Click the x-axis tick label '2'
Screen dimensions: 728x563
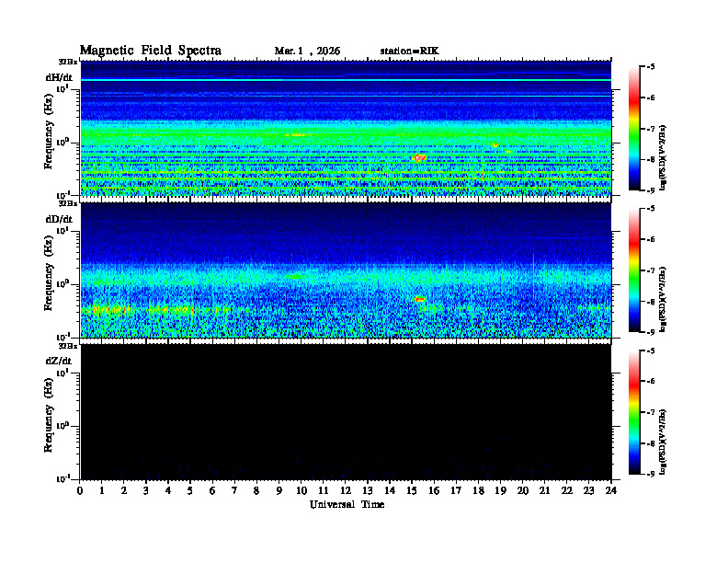coord(124,491)
